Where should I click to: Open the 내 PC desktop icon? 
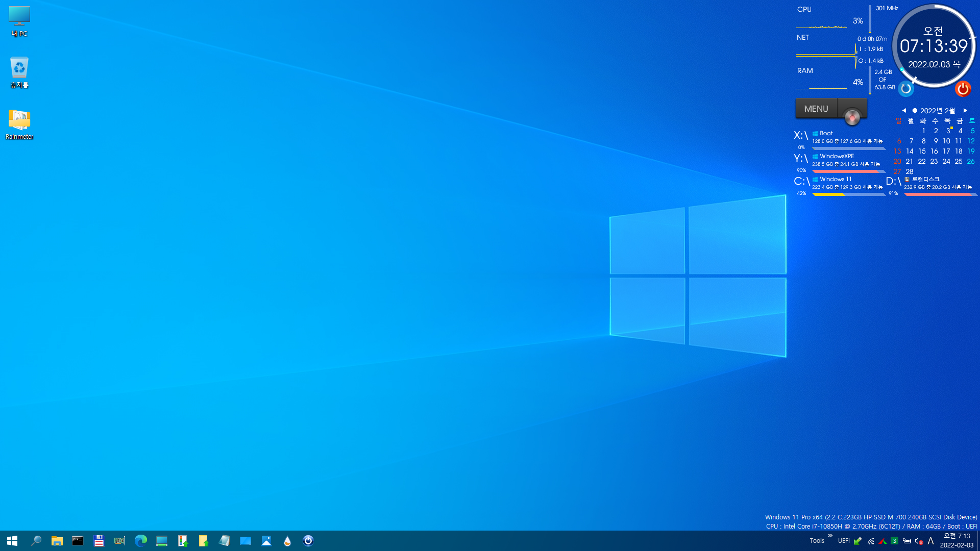click(19, 21)
